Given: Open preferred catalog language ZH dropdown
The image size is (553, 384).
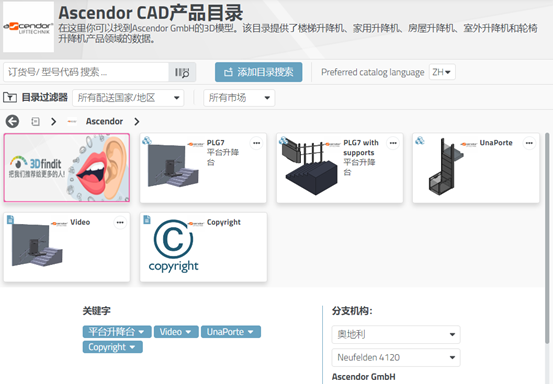Looking at the screenshot, I should pyautogui.click(x=442, y=72).
